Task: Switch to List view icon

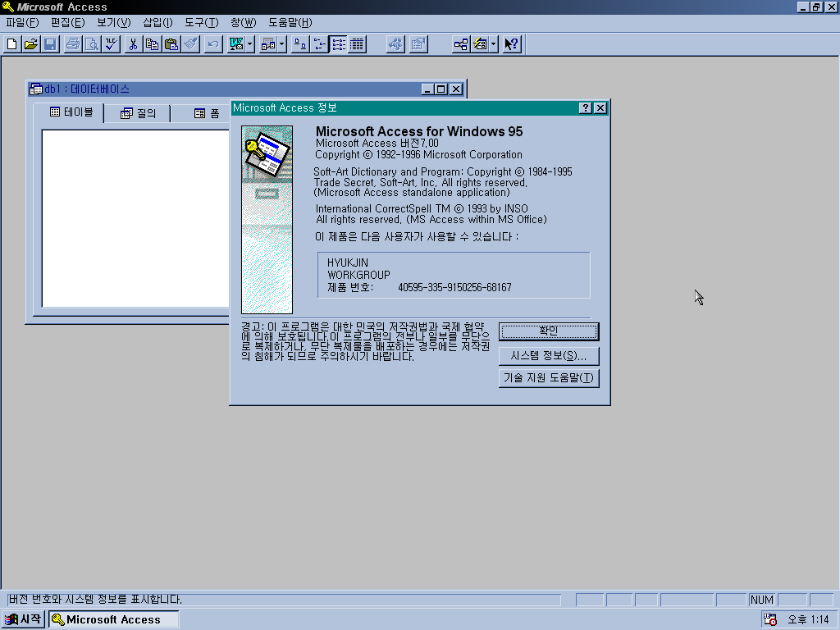Action: point(338,44)
